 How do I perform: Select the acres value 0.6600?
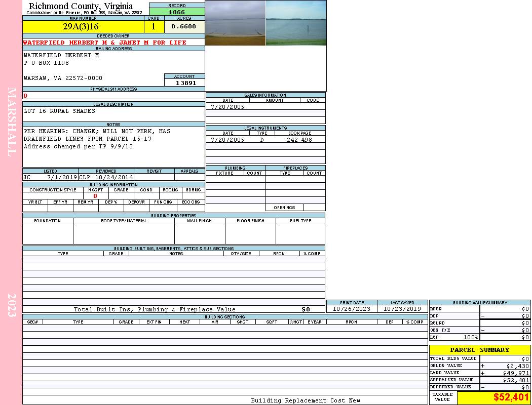click(184, 27)
